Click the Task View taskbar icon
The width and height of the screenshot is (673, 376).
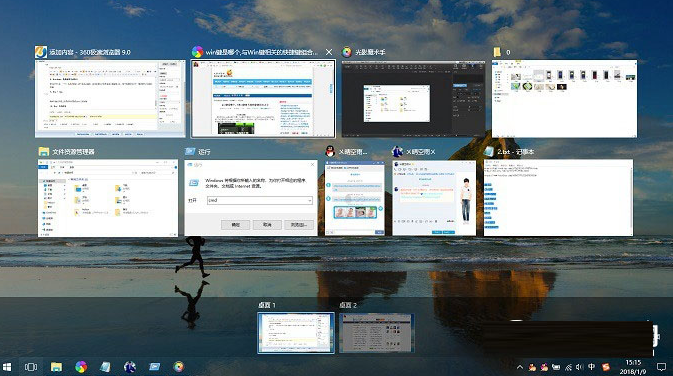31,367
